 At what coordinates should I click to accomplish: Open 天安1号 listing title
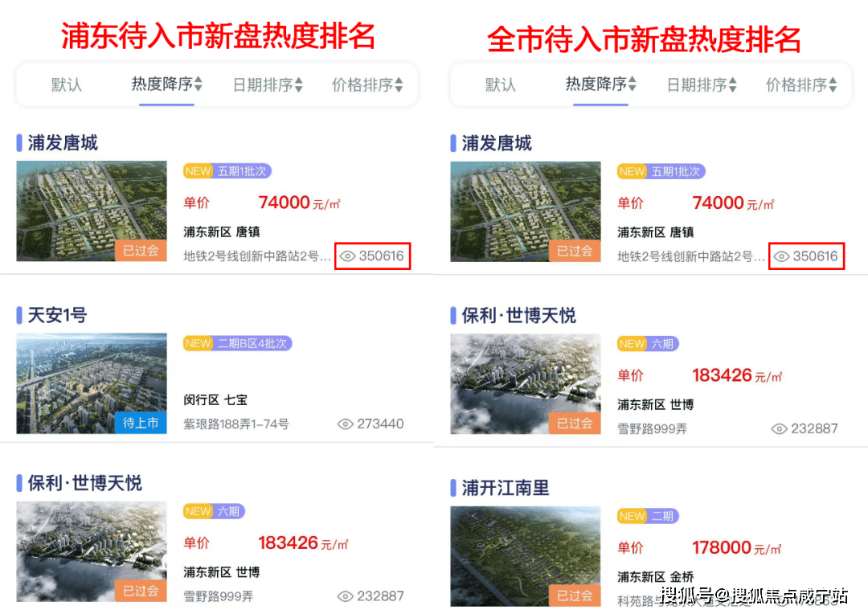(x=58, y=315)
